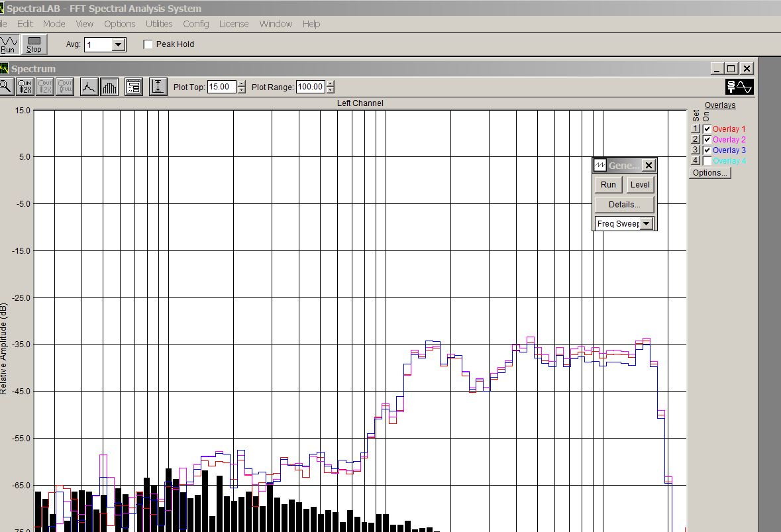The image size is (781, 532).
Task: Click the Left Channel plot title
Action: [360, 103]
